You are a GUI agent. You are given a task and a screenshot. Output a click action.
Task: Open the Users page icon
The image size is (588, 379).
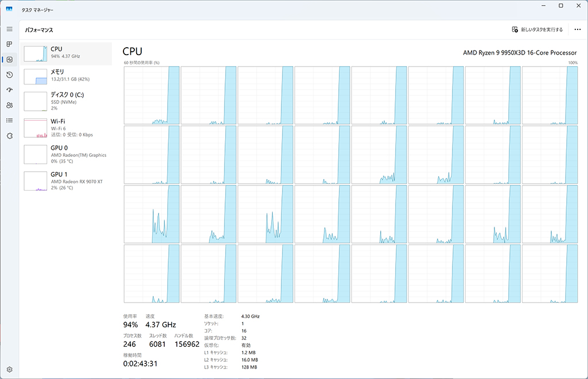(x=9, y=105)
